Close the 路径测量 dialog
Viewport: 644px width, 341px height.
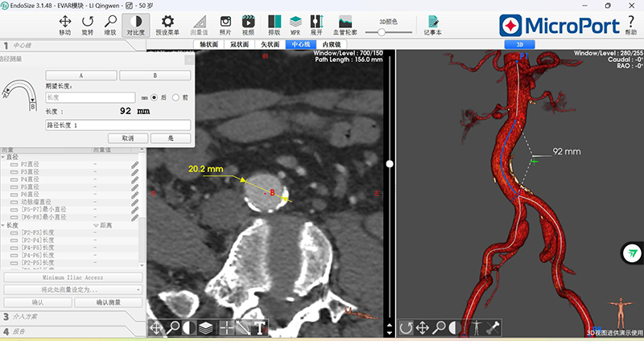pos(189,60)
